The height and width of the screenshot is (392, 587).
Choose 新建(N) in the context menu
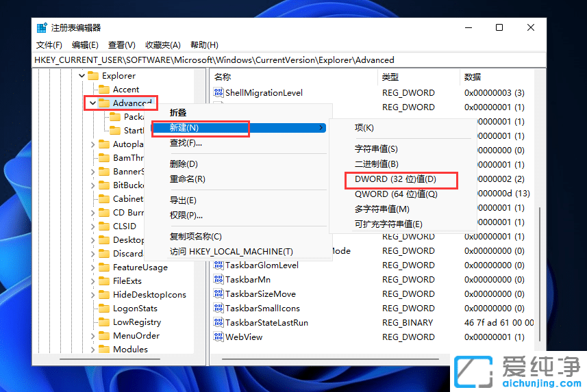coord(239,128)
